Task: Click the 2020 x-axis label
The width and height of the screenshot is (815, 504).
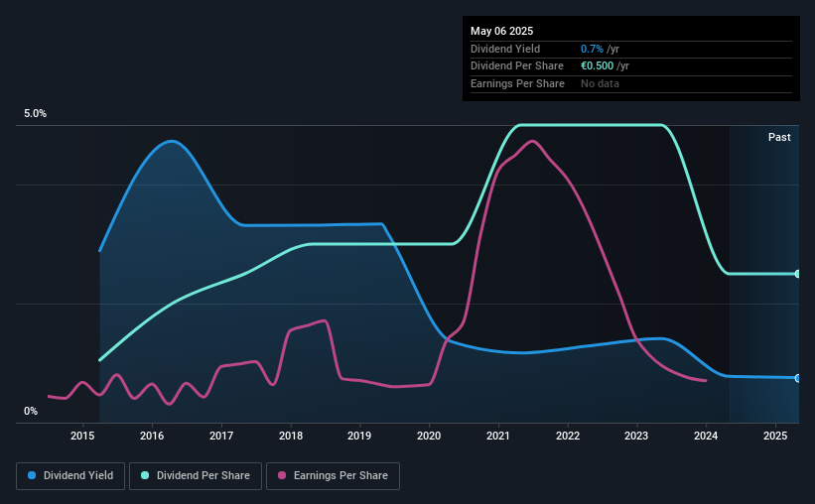Action: coord(429,436)
